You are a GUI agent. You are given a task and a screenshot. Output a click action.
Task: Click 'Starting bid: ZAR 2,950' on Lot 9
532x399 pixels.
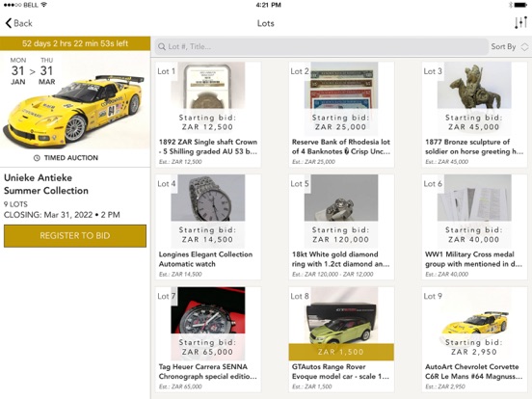click(x=474, y=347)
